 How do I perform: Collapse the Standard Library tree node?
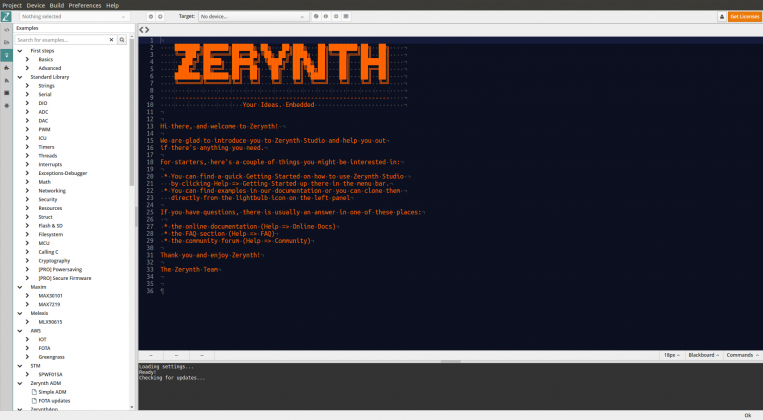[x=20, y=77]
